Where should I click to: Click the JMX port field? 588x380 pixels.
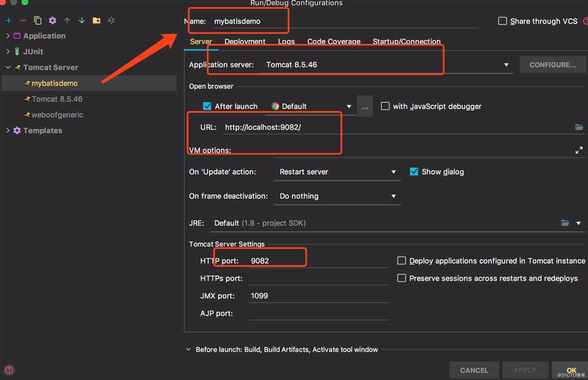pyautogui.click(x=318, y=296)
